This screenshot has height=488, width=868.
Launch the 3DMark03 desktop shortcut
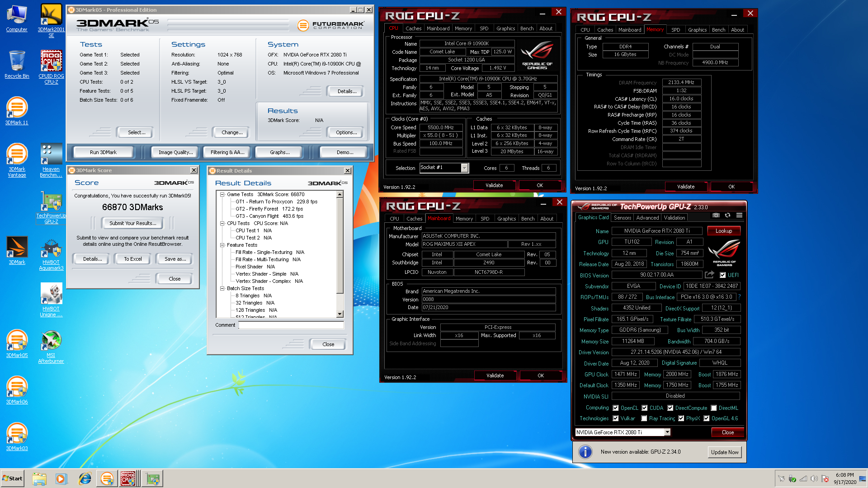click(17, 436)
